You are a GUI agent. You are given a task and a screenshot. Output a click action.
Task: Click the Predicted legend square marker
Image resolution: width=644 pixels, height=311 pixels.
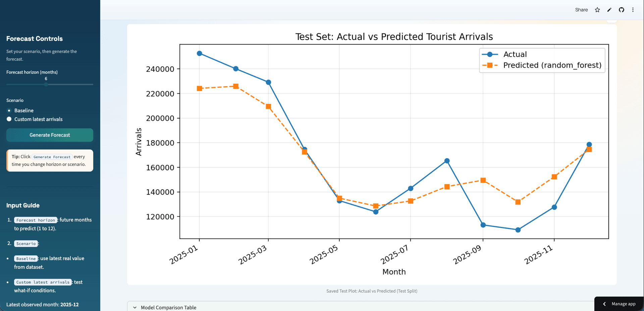(x=490, y=65)
